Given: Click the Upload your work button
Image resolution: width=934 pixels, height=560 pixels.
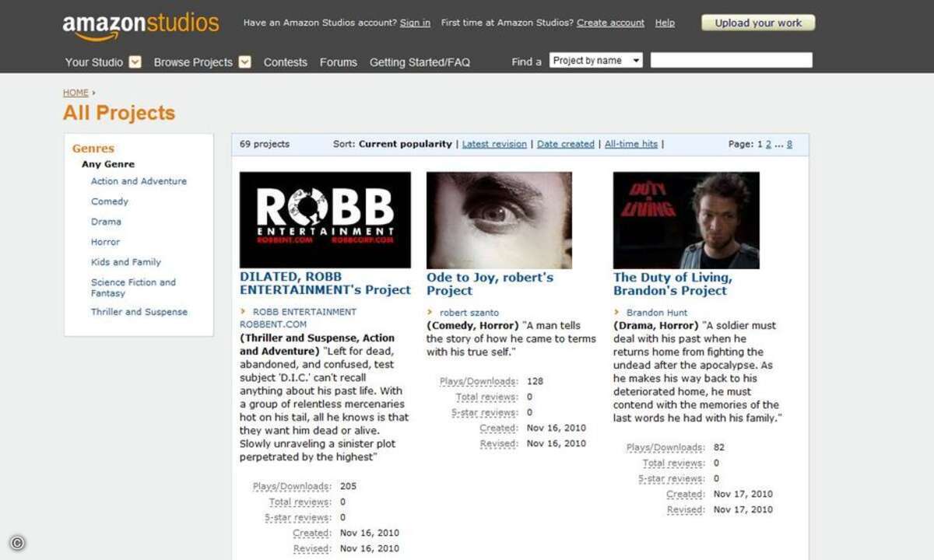Looking at the screenshot, I should [758, 23].
